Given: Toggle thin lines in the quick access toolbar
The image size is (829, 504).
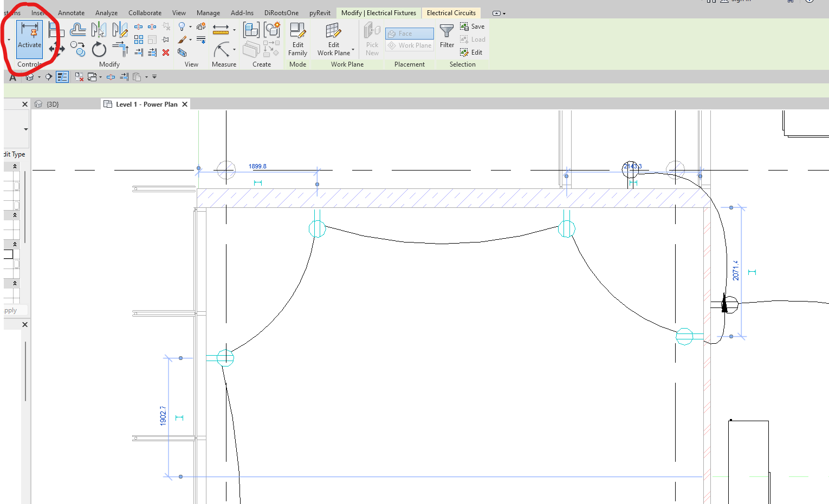Looking at the screenshot, I should point(62,76).
